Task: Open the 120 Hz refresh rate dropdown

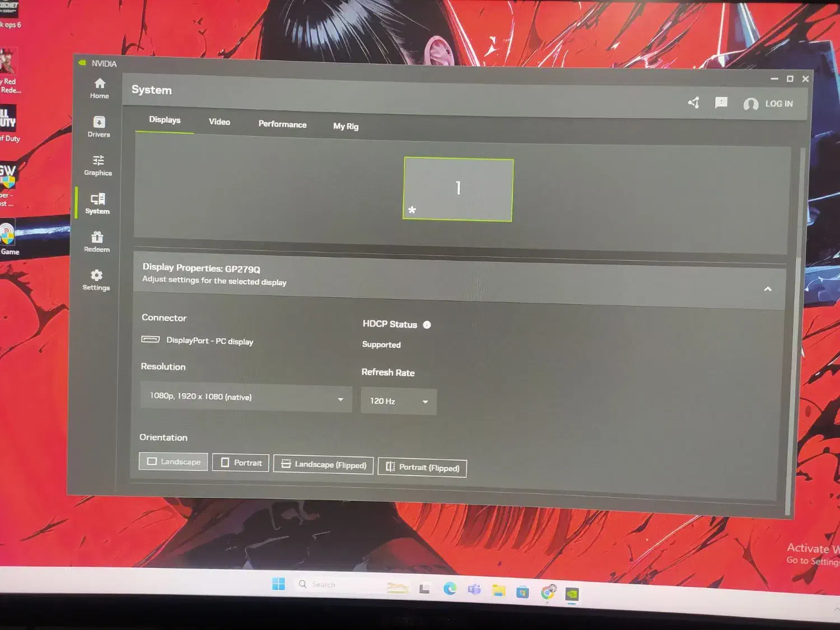Action: pyautogui.click(x=398, y=402)
